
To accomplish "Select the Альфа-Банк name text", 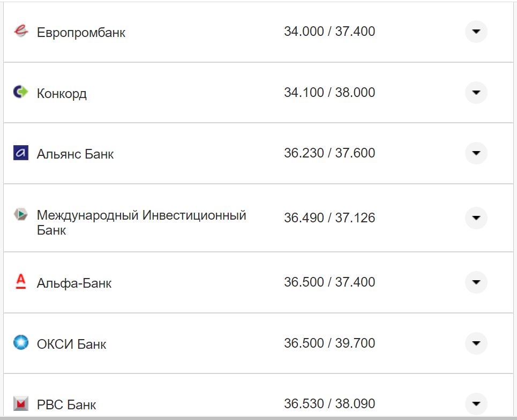I will click(74, 283).
